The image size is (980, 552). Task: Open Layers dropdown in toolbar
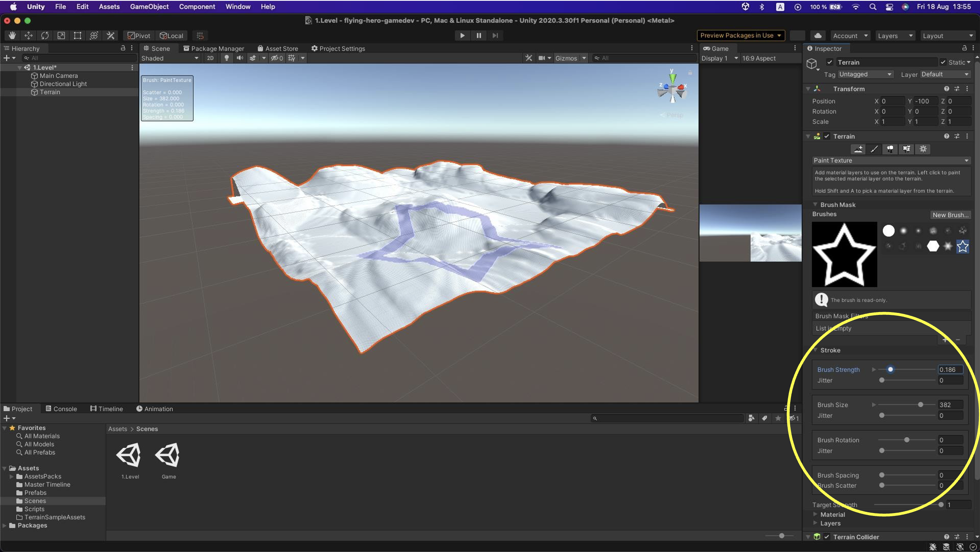(895, 36)
